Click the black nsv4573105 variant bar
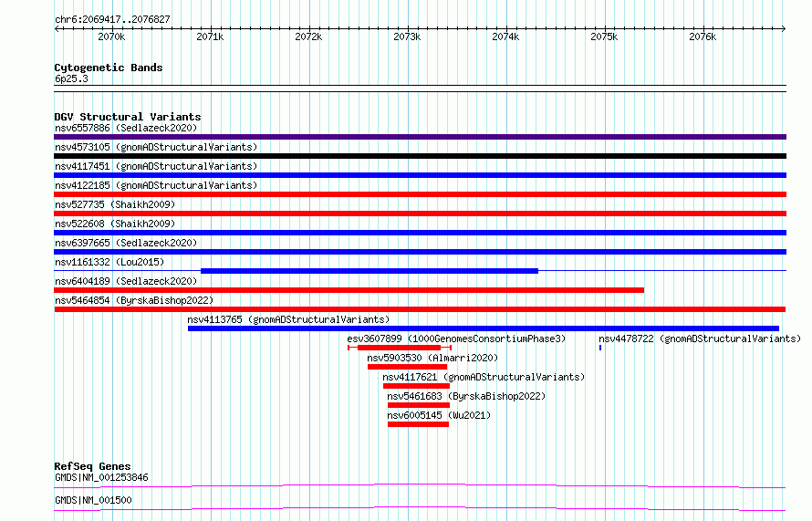Image resolution: width=812 pixels, height=521 pixels. tap(420, 156)
